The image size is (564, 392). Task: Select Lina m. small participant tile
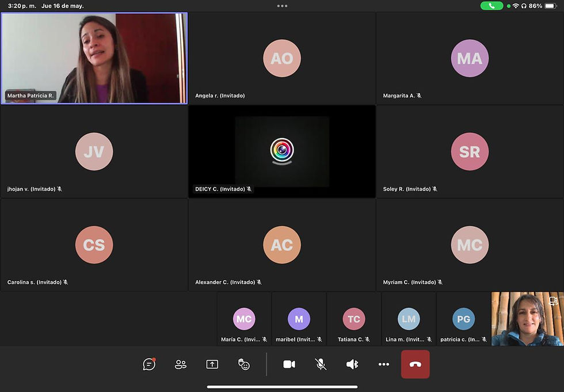(409, 319)
